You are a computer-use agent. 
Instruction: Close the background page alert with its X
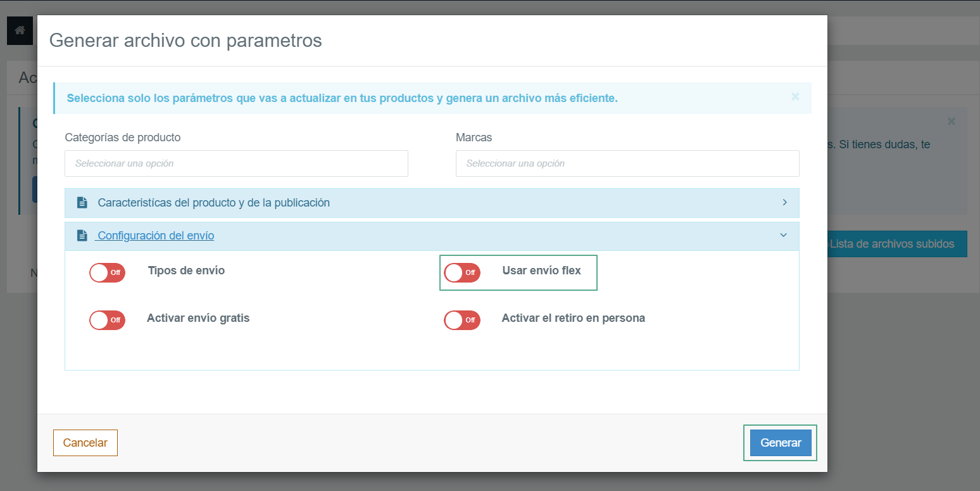952,121
